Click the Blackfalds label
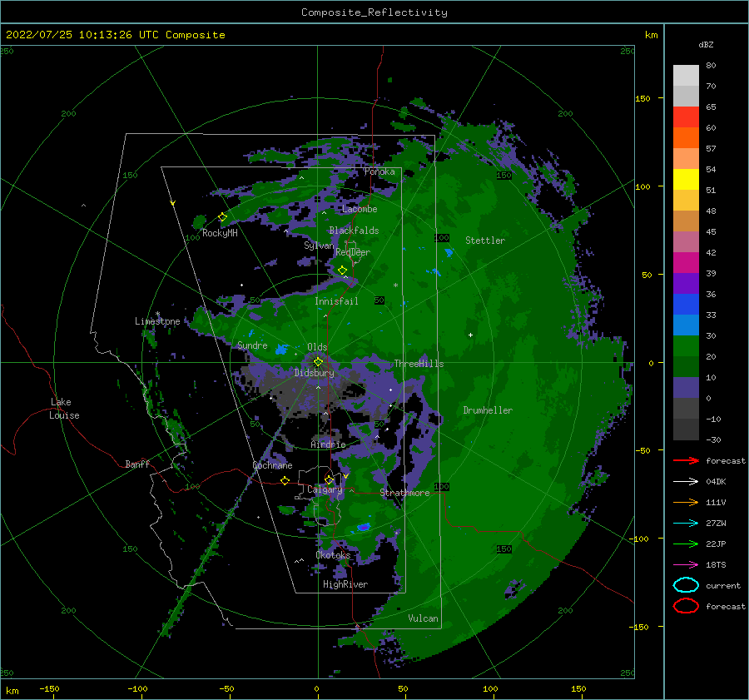This screenshot has height=700, width=749. coord(354,231)
